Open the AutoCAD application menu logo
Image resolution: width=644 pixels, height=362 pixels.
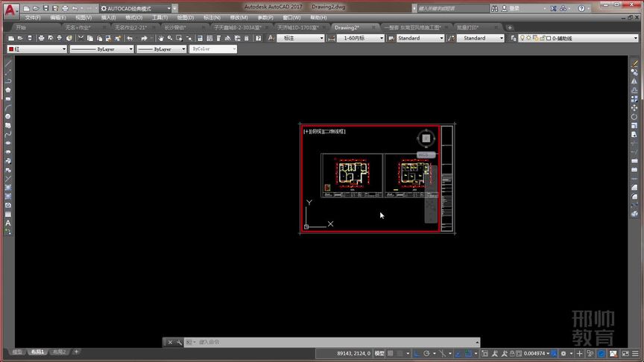10,10
